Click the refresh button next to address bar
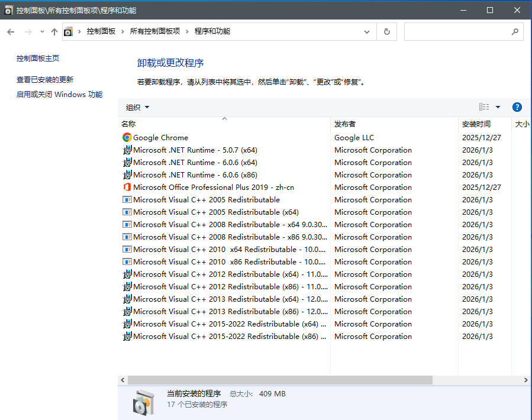The width and height of the screenshot is (532, 420). tap(387, 32)
